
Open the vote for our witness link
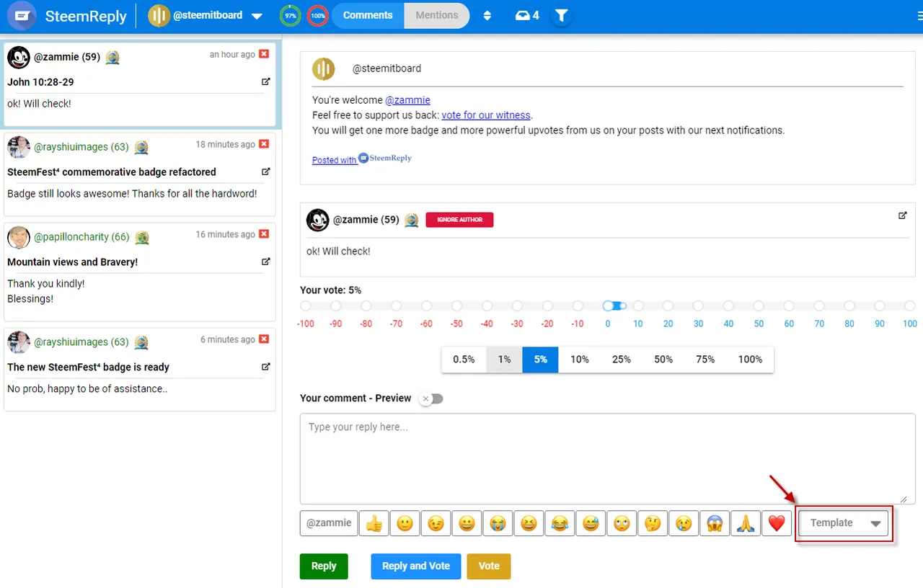486,115
